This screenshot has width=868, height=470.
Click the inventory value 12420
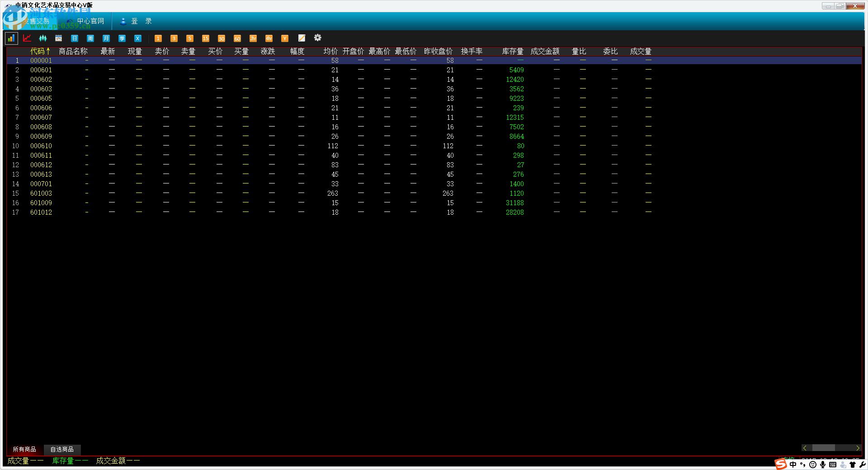pyautogui.click(x=515, y=80)
